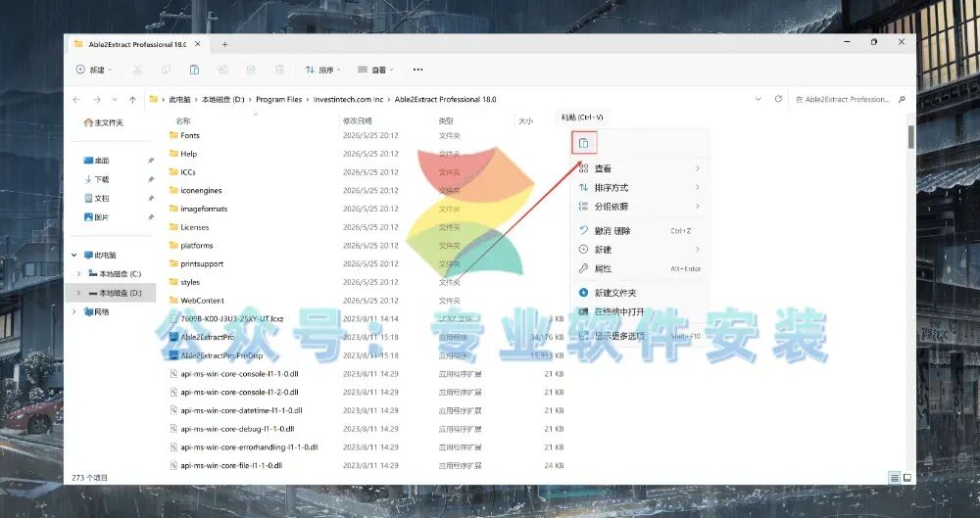Click the Cut icon in toolbar
Screen dimensions: 980x518
pos(137,70)
